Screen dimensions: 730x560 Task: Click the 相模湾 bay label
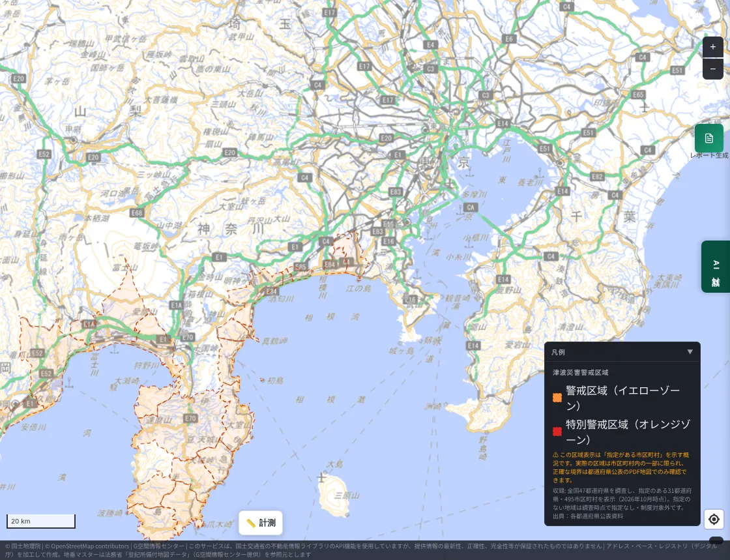(x=332, y=317)
